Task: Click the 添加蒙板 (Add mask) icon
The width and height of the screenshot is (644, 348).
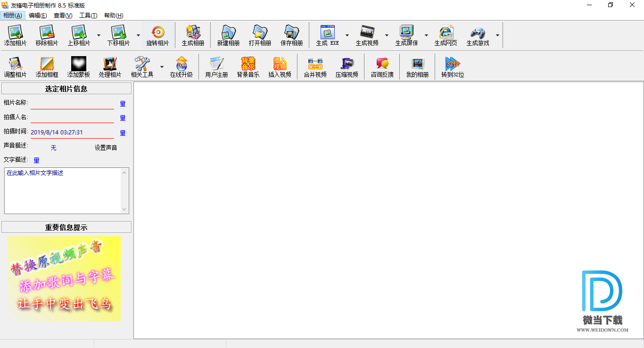Action: (79, 67)
